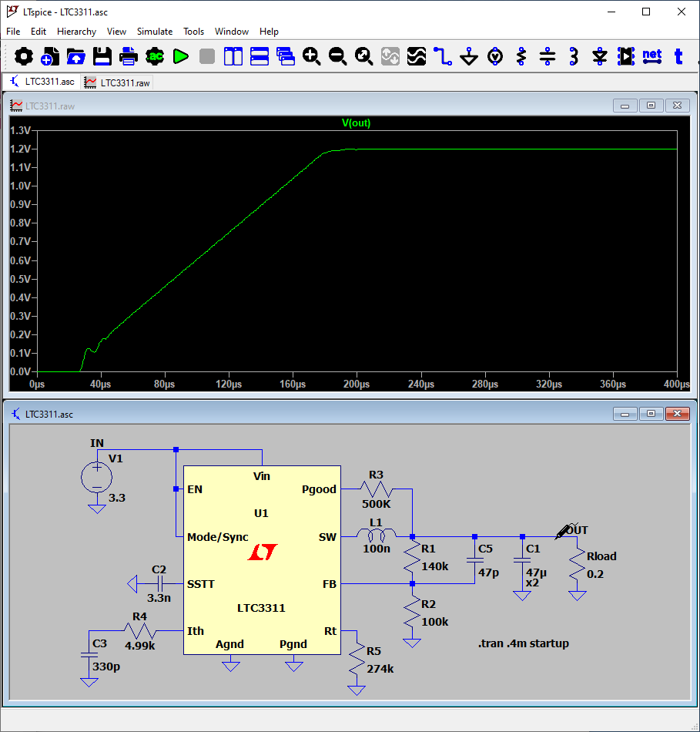The image size is (700, 732).
Task: Choose the Draw Wire tool
Action: click(x=443, y=56)
